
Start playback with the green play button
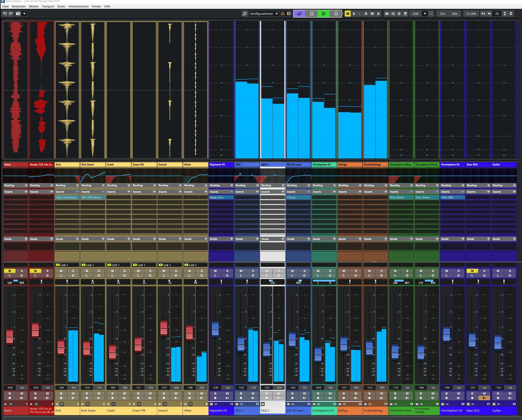[324, 14]
